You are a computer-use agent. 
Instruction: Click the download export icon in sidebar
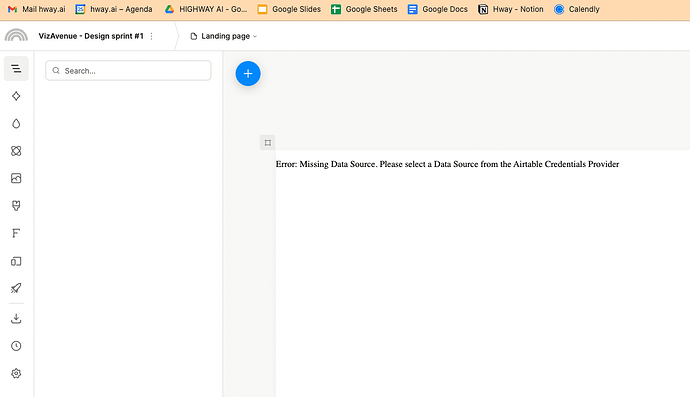[x=16, y=318]
